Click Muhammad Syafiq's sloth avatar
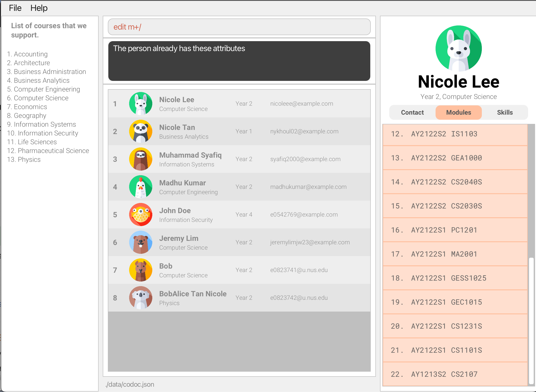The image size is (536, 392). tap(141, 159)
